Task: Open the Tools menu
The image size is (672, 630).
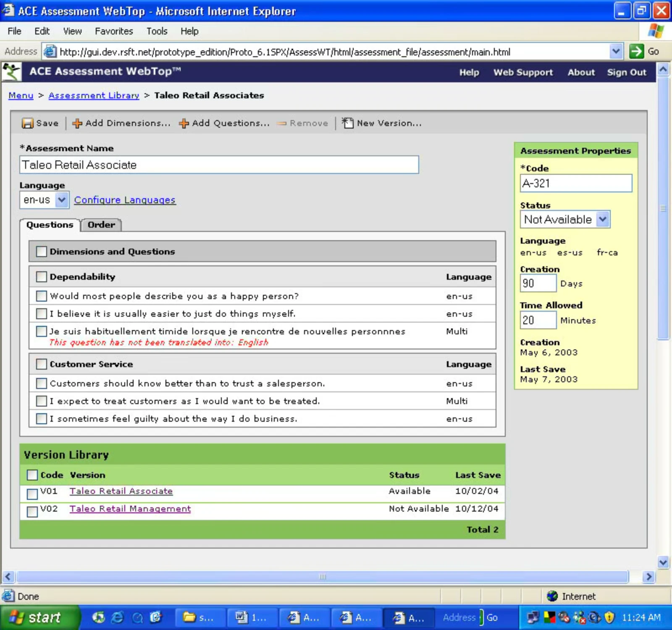Action: (157, 31)
